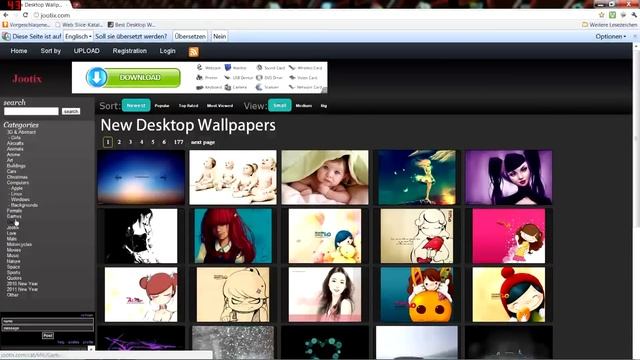Screen dimensions: 640x360
Task: Click the Übersetzen button
Action: 190,36
